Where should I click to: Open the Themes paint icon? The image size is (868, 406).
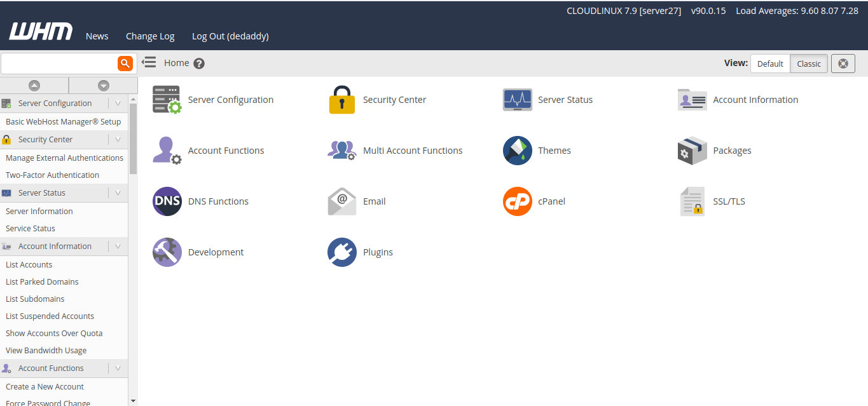pos(517,151)
